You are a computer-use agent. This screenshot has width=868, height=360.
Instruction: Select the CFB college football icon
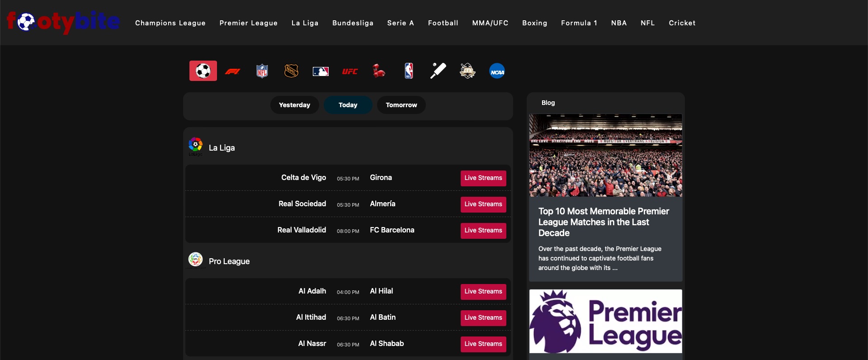467,71
